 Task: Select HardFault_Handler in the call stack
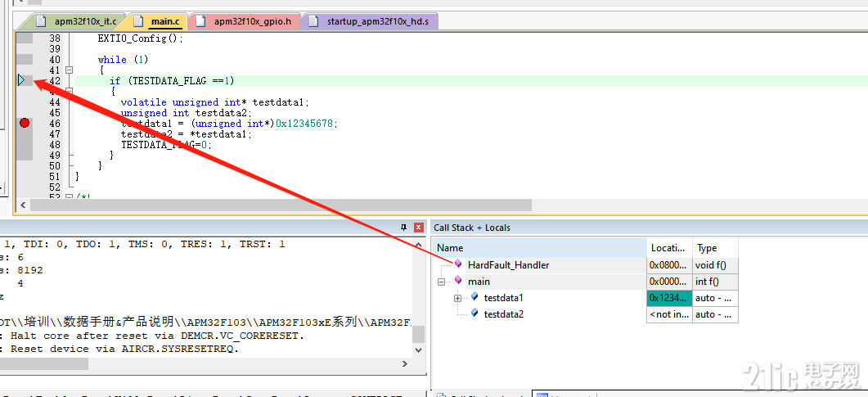(508, 265)
